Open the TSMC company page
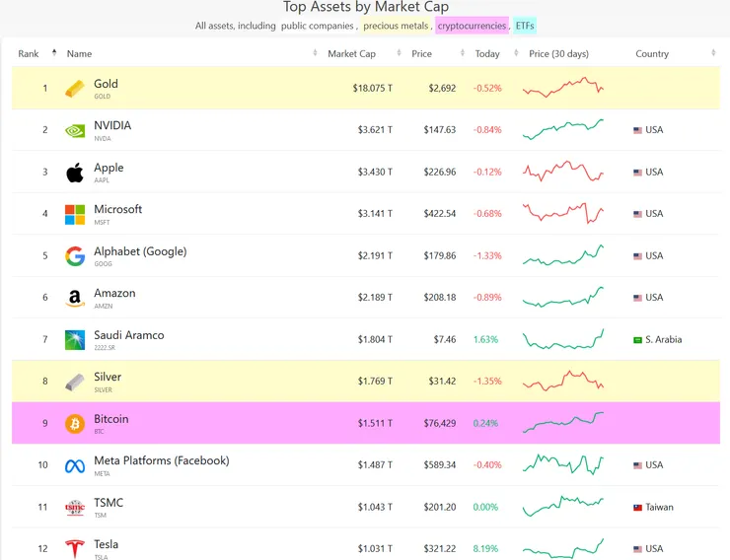 click(109, 503)
